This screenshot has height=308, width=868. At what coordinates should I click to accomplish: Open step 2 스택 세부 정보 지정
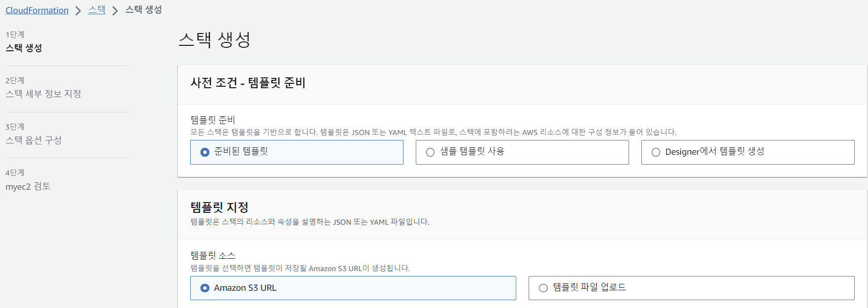pos(43,94)
